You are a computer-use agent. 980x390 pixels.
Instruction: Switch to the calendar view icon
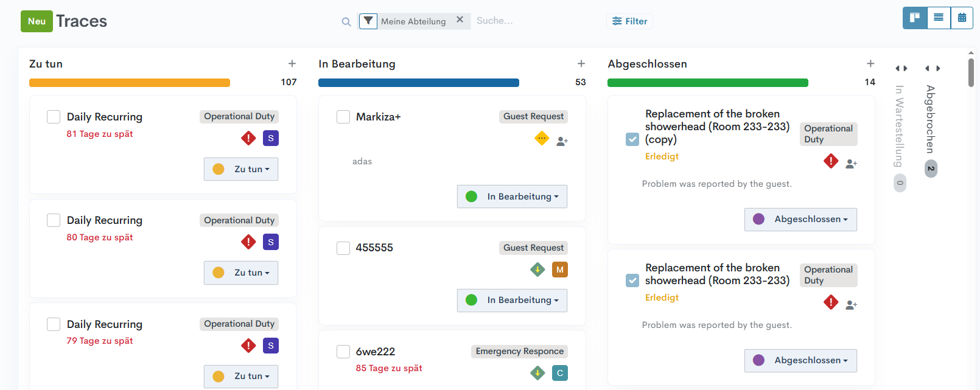point(962,18)
